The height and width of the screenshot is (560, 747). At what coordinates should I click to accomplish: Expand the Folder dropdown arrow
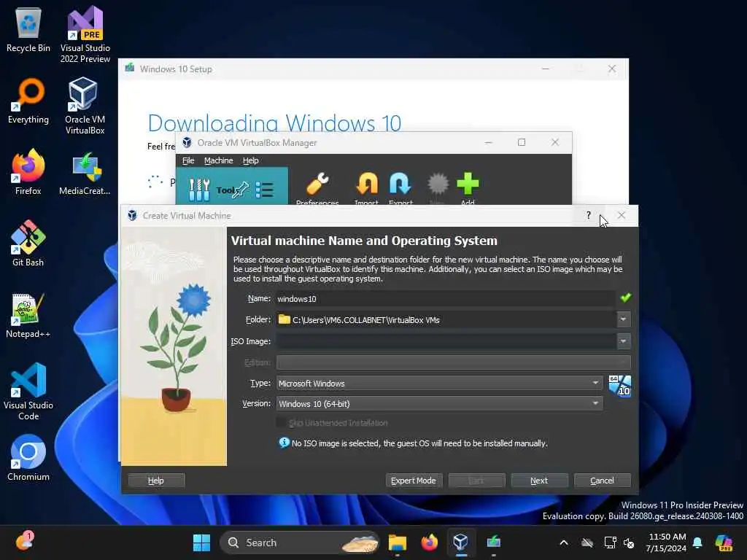point(623,319)
